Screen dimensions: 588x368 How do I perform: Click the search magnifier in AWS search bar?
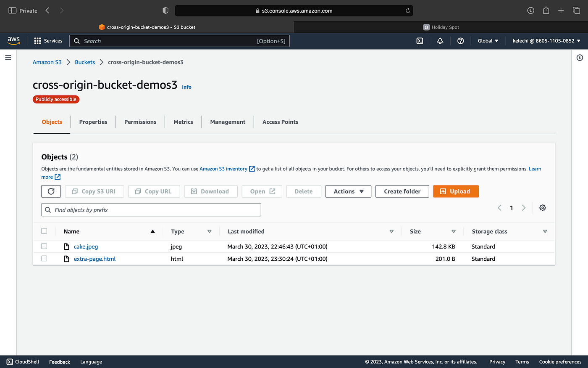point(77,41)
